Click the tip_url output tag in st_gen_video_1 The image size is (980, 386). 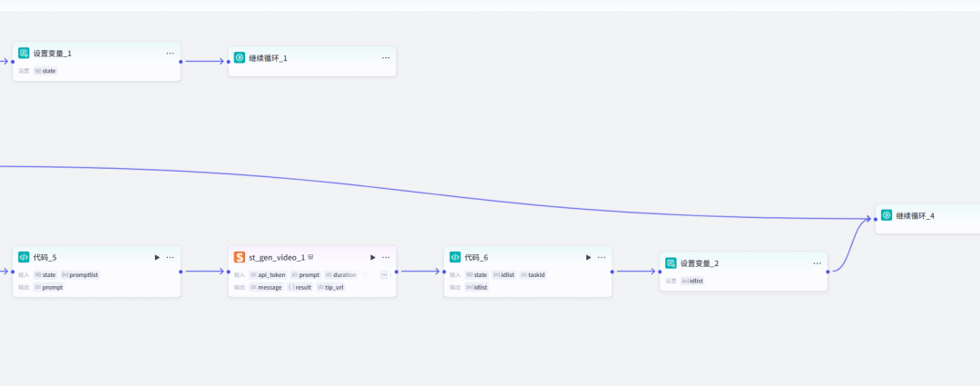(x=333, y=287)
